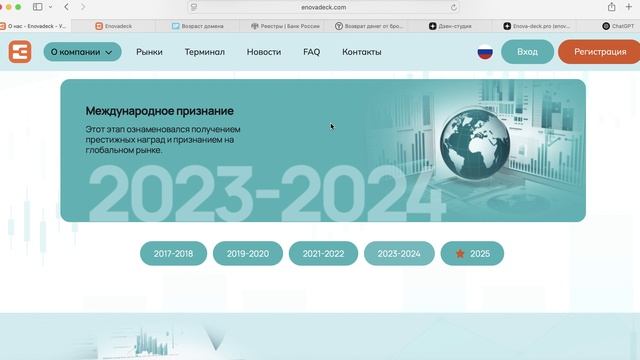Switch to the Возраст домена tab
Viewport: 640px width, 360px height.
click(x=198, y=26)
